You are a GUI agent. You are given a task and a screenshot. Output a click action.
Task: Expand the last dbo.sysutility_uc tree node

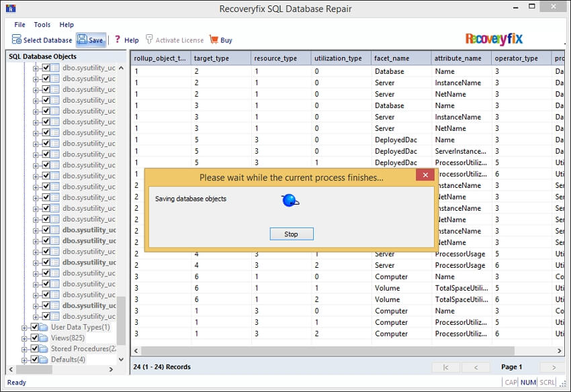coord(36,317)
